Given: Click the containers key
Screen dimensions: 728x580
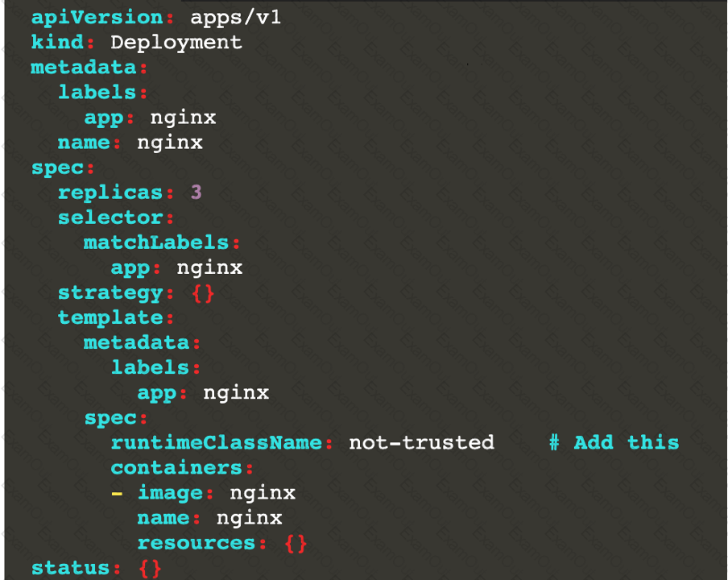Looking at the screenshot, I should tap(176, 467).
